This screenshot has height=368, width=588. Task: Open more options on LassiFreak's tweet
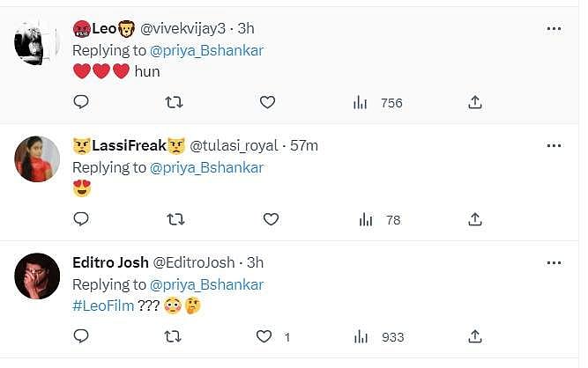click(554, 145)
